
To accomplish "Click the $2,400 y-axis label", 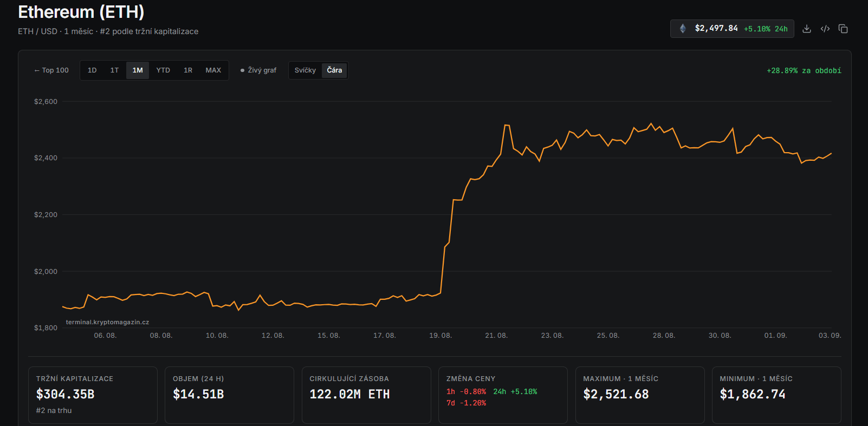I will pyautogui.click(x=46, y=158).
